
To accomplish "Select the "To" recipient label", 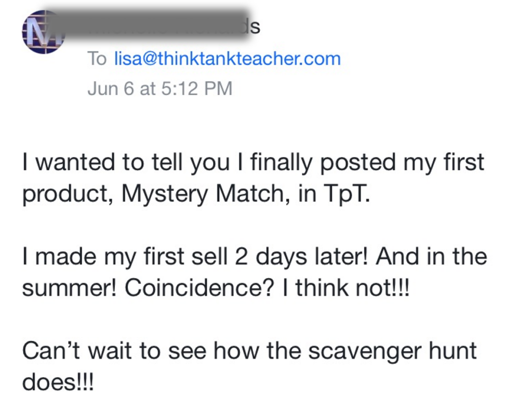I will pyautogui.click(x=97, y=59).
